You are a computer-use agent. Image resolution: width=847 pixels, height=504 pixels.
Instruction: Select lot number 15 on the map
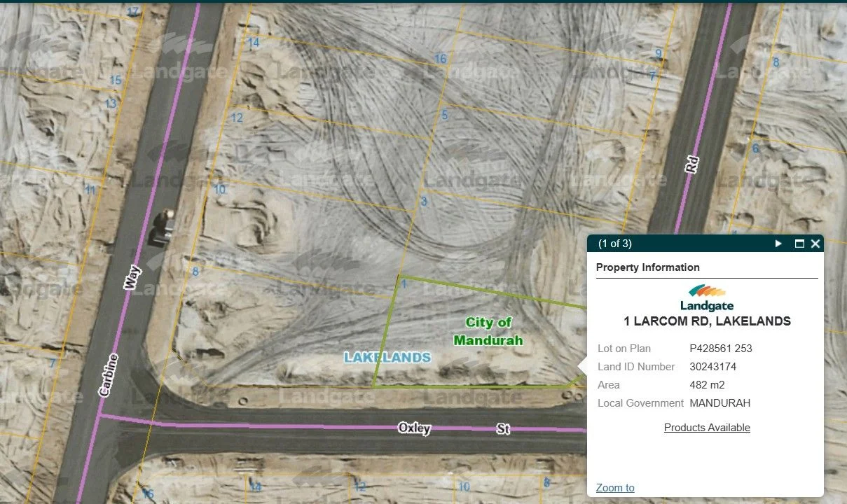click(x=116, y=80)
